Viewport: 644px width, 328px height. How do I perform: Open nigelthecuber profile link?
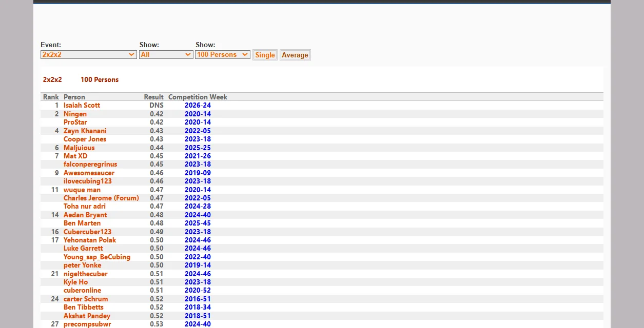(86, 274)
